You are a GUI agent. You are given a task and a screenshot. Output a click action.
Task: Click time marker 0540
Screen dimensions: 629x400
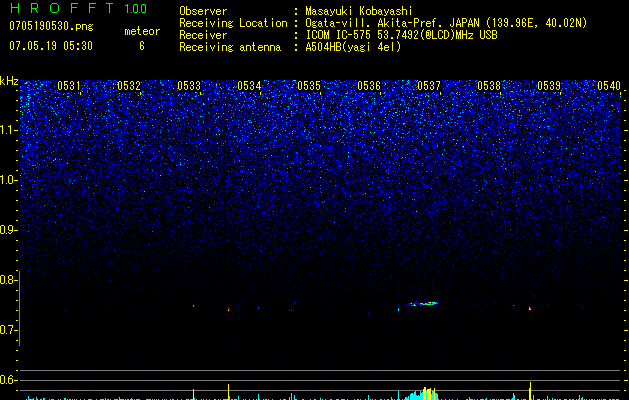tap(609, 85)
